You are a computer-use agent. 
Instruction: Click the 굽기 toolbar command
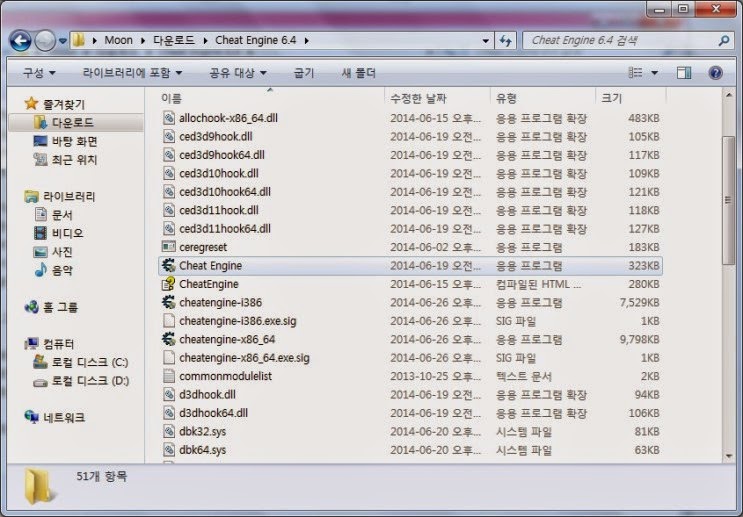[304, 73]
